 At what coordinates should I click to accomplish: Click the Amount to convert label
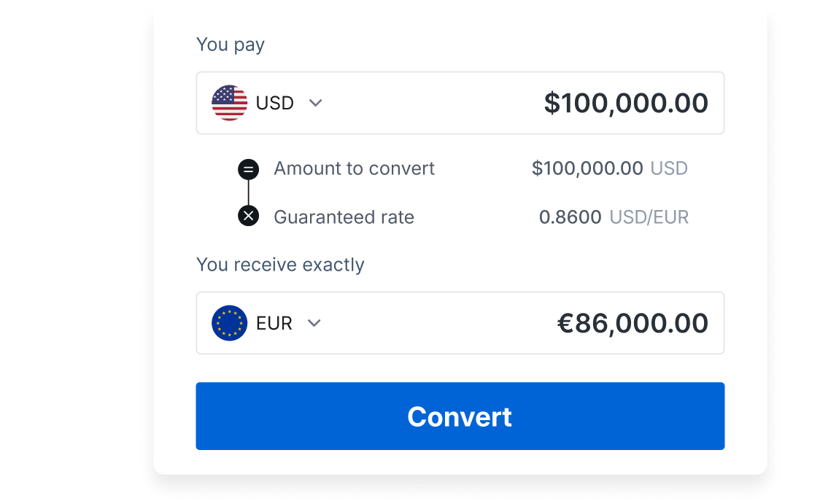point(354,168)
